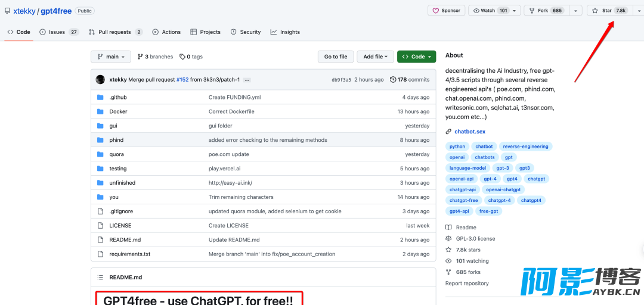This screenshot has height=305, width=644.
Task: Open commit message 'Correct Dockerfile'
Action: (231, 111)
